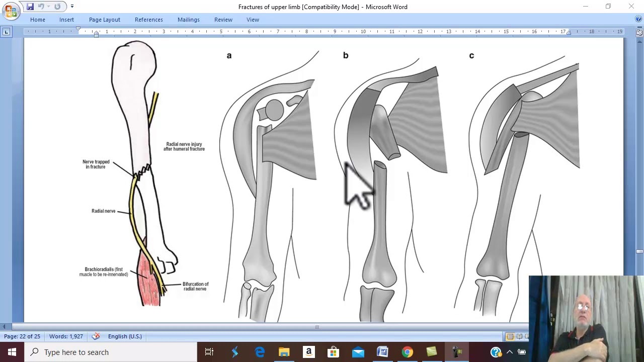Click the screen recorder taskbar icon
Screen dimensions: 644x362
457,352
